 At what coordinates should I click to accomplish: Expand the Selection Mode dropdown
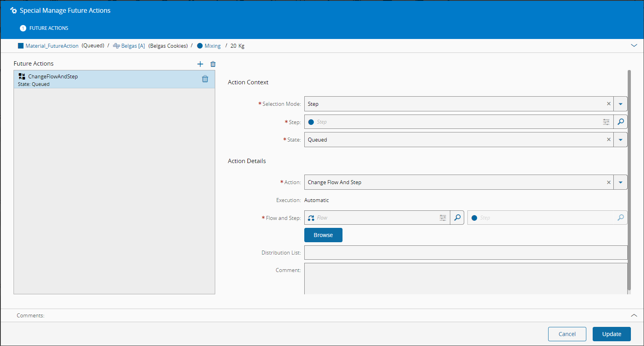point(620,104)
